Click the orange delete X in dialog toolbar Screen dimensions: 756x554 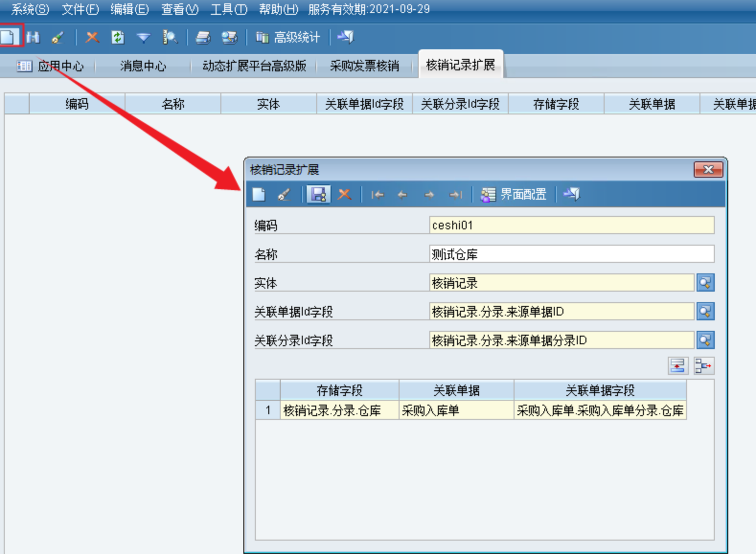(344, 194)
